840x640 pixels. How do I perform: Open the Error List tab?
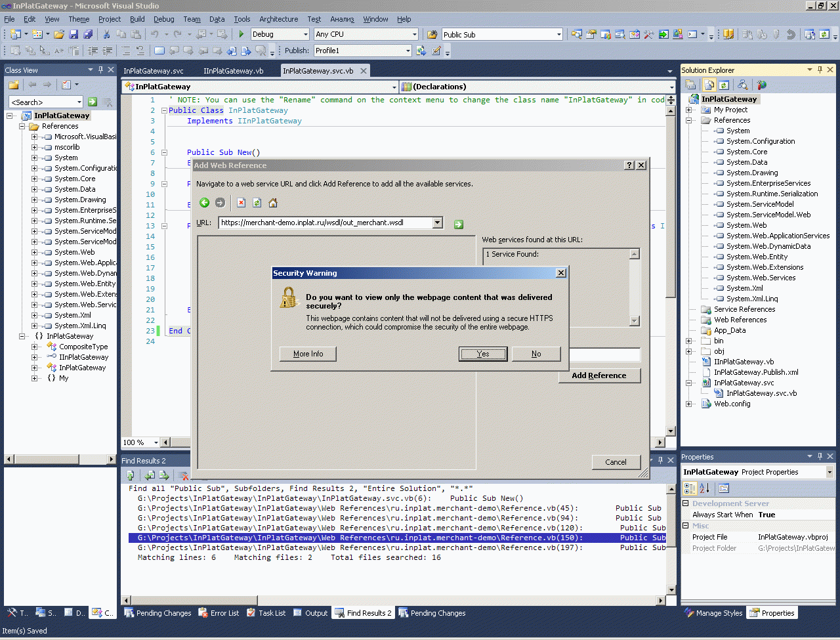(x=219, y=613)
